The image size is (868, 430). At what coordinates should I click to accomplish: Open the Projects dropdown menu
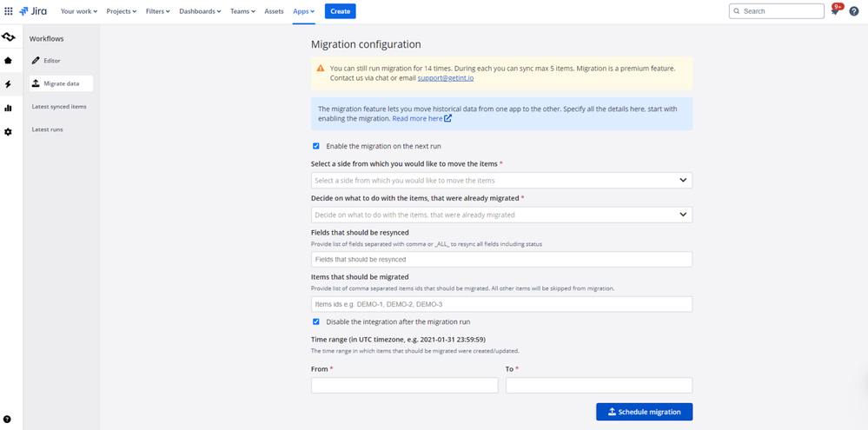(x=121, y=11)
